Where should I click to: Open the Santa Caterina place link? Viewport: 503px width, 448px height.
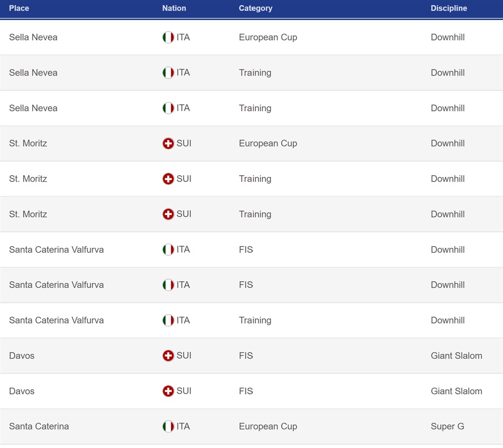39,426
